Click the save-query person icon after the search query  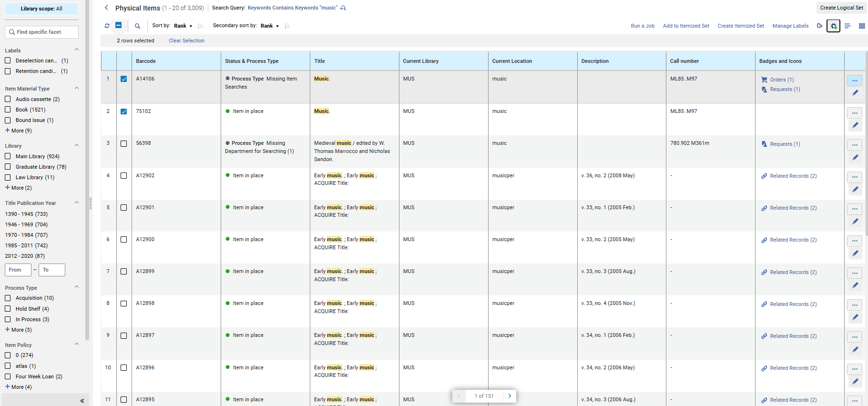click(x=343, y=8)
